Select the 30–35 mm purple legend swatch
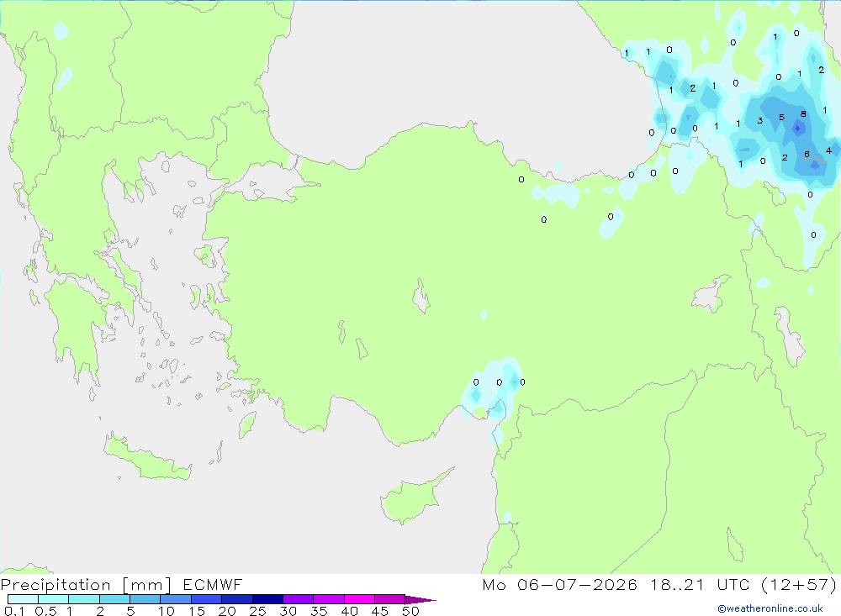Screen dimensions: 841x616 pyautogui.click(x=299, y=599)
